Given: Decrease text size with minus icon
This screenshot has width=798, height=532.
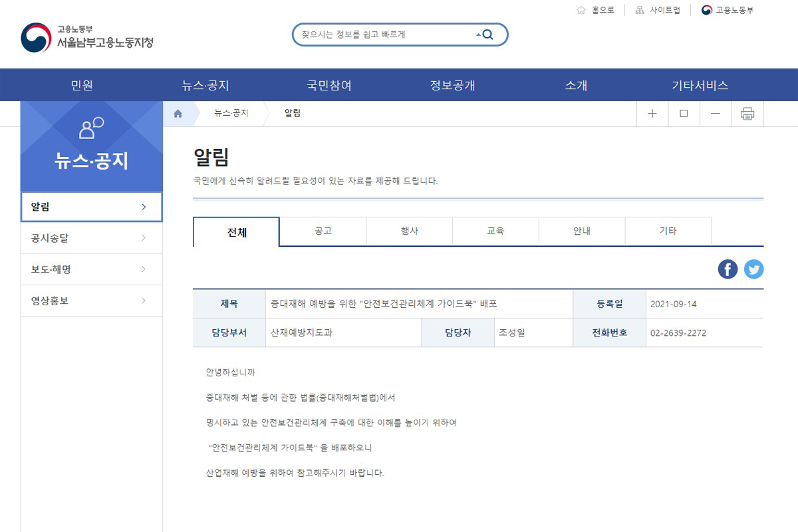Looking at the screenshot, I should tap(716, 114).
